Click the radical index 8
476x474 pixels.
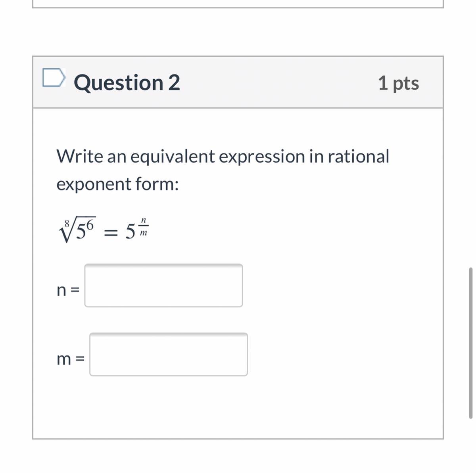67,223
